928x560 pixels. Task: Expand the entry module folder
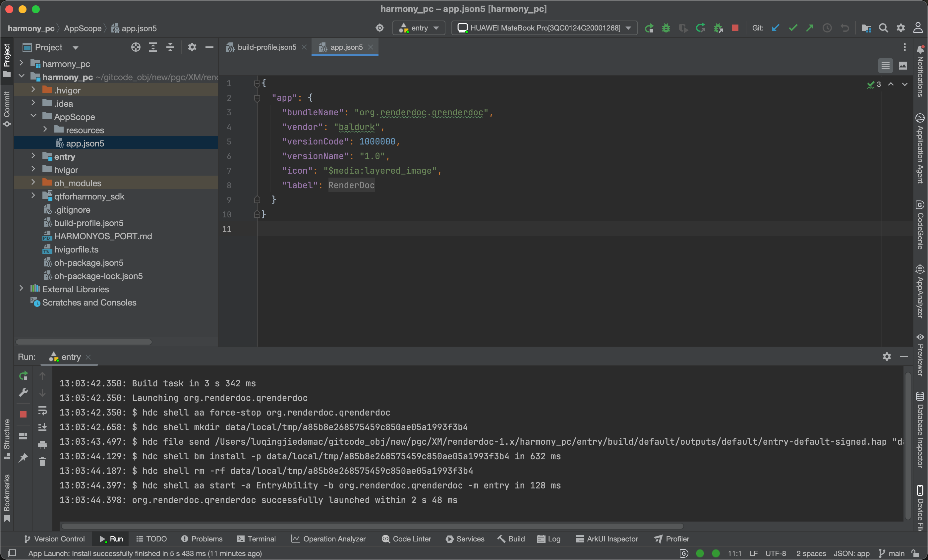(33, 156)
